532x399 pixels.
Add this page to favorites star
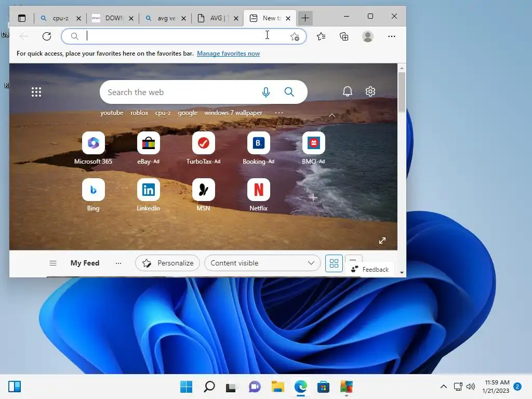coord(295,36)
